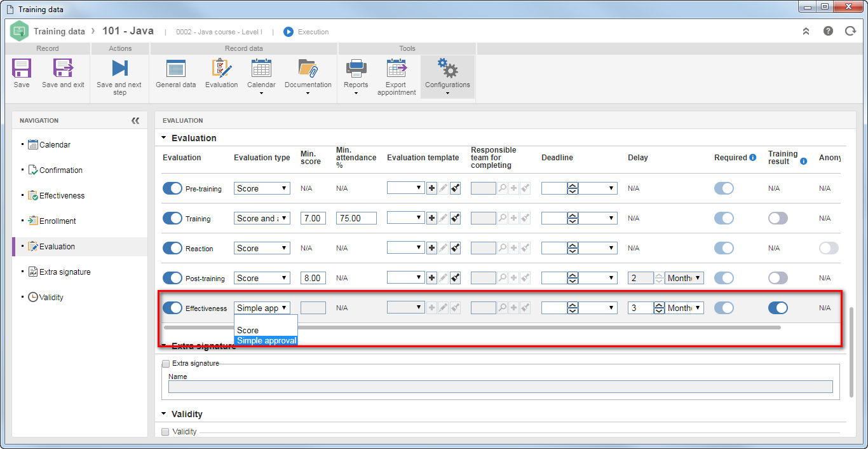868x449 pixels.
Task: Open Evaluation toolbar button
Action: [222, 73]
